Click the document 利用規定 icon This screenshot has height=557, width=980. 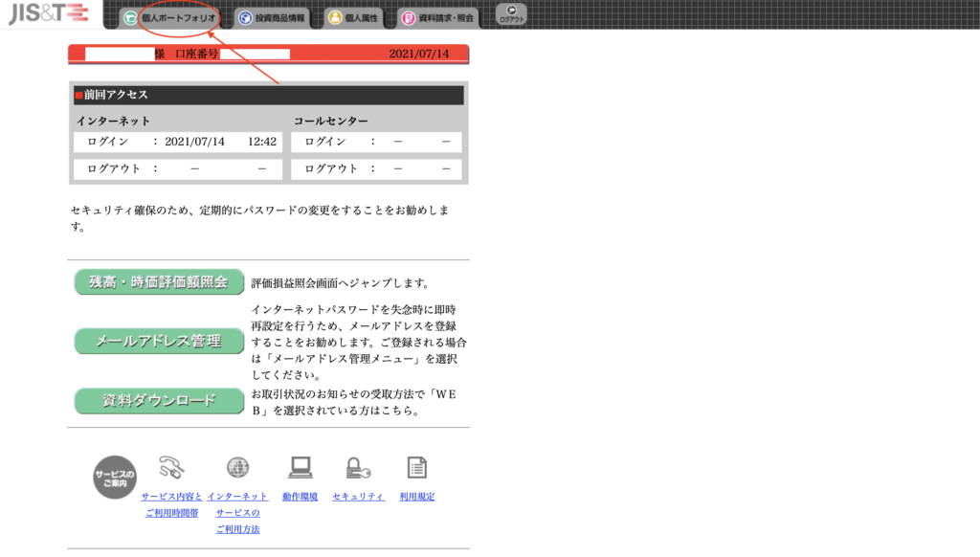pos(416,467)
